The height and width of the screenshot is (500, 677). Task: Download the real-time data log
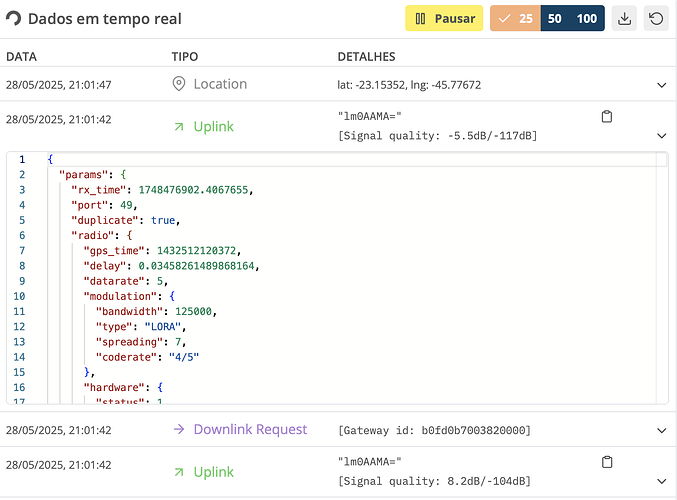(624, 19)
